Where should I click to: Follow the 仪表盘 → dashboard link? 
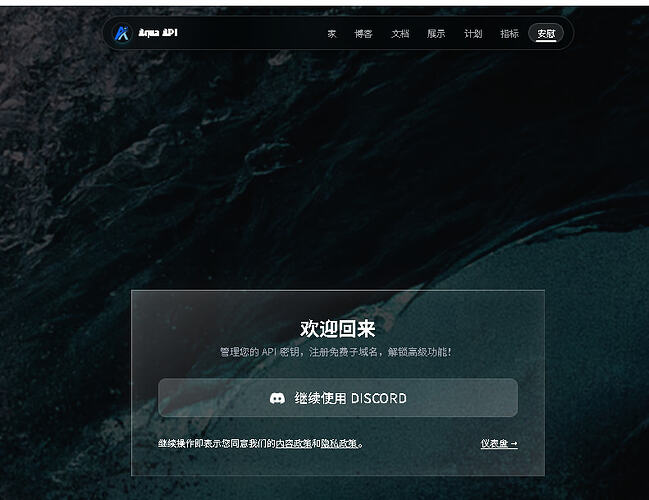tap(499, 444)
